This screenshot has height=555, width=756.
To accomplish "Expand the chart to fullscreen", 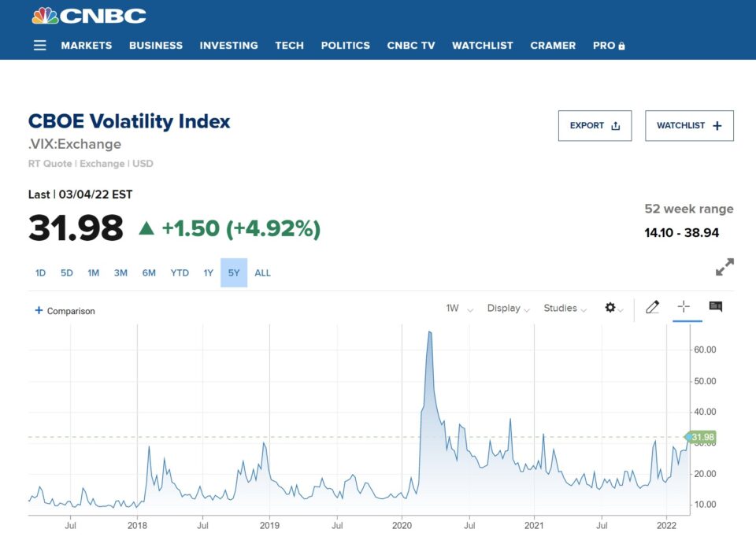I will pos(724,267).
